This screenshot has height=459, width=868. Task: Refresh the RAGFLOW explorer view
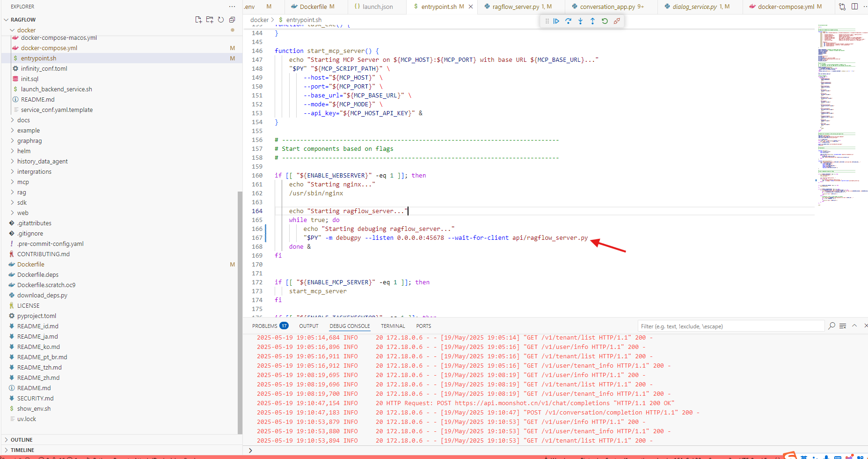click(x=220, y=20)
